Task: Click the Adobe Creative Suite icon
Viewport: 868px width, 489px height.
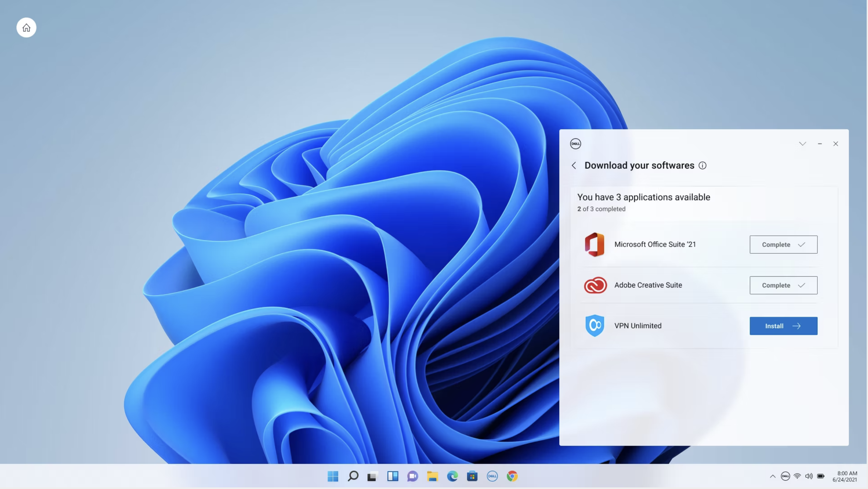Action: (x=595, y=285)
